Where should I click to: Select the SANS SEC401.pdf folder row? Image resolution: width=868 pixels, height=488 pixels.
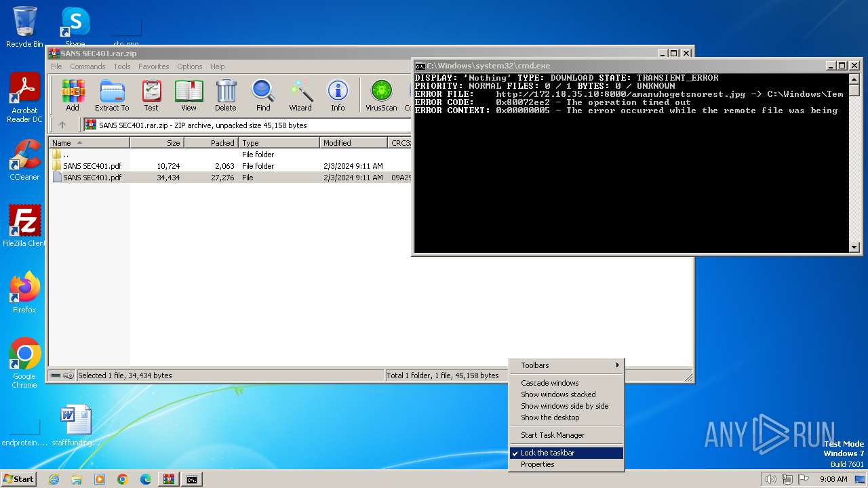click(x=230, y=166)
